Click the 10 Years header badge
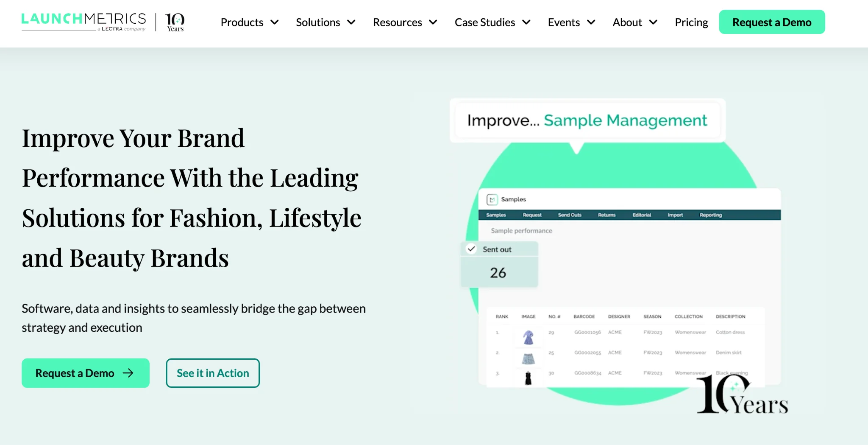 (x=175, y=22)
